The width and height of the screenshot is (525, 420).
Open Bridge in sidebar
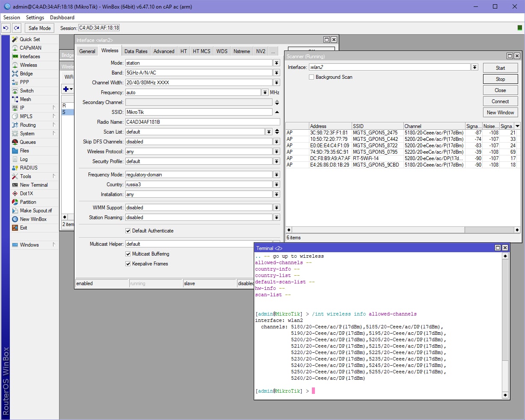point(26,73)
